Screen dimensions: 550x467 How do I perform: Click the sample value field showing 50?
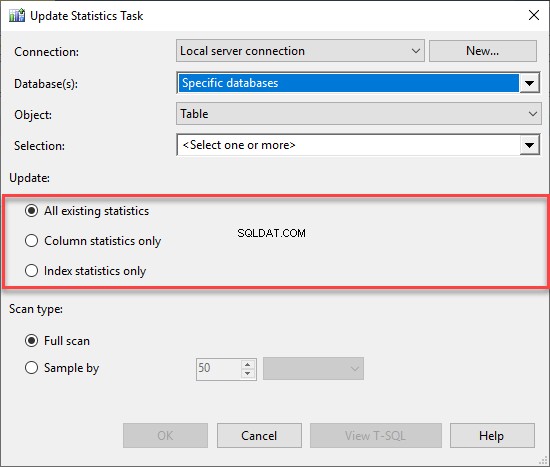(x=219, y=369)
